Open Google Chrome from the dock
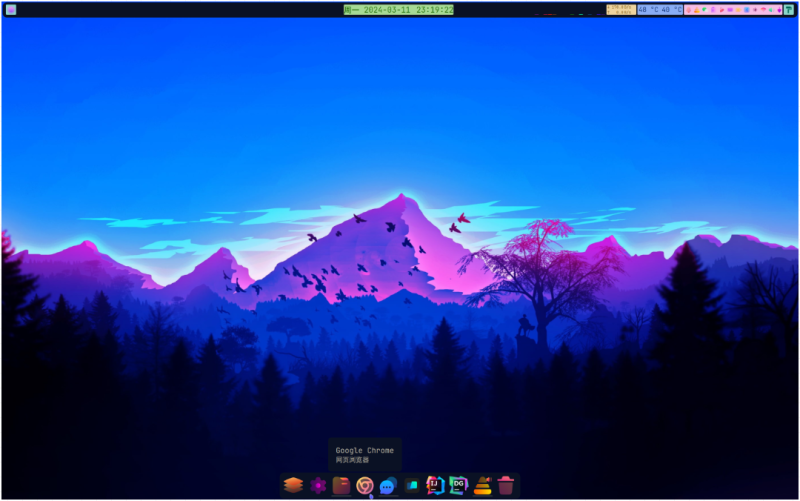Viewport: 800px width, 501px height. [365, 485]
